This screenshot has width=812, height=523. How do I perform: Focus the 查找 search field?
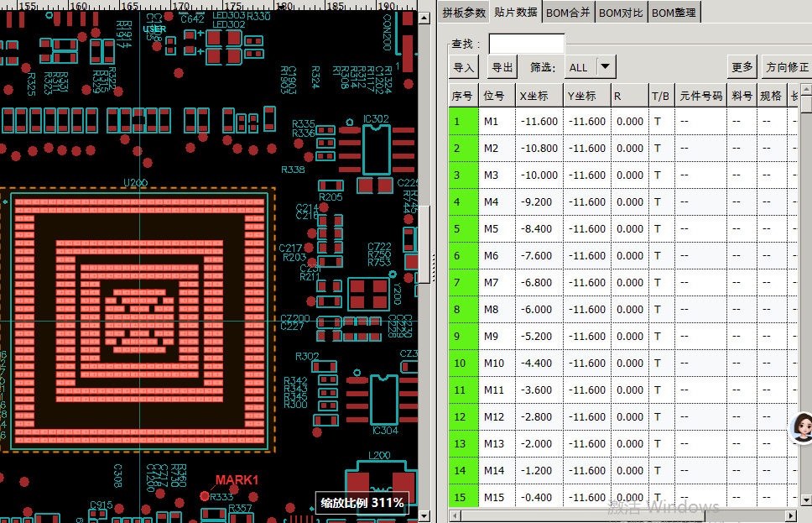[x=527, y=44]
